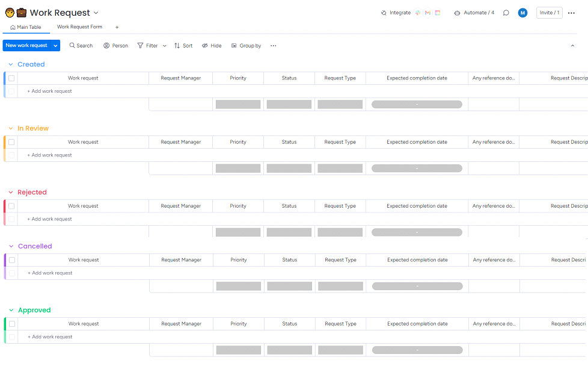The width and height of the screenshot is (588, 369).
Task: Click the Sort label
Action: pyautogui.click(x=188, y=45)
